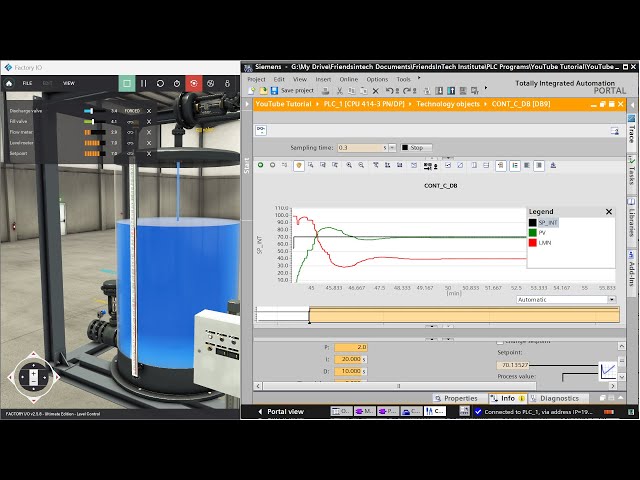Open the Sampling time unit dropdown
This screenshot has height=480, width=640.
[x=392, y=148]
